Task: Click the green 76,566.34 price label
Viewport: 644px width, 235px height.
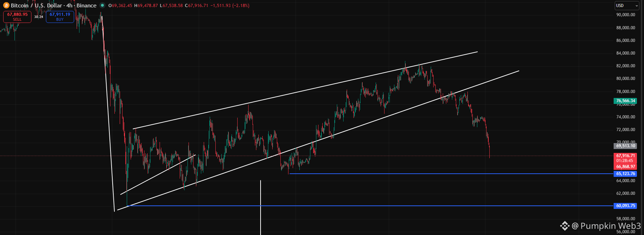Action: tap(625, 101)
